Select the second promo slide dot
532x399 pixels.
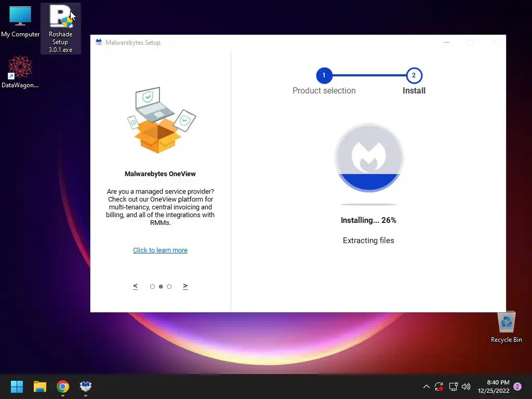pyautogui.click(x=161, y=287)
